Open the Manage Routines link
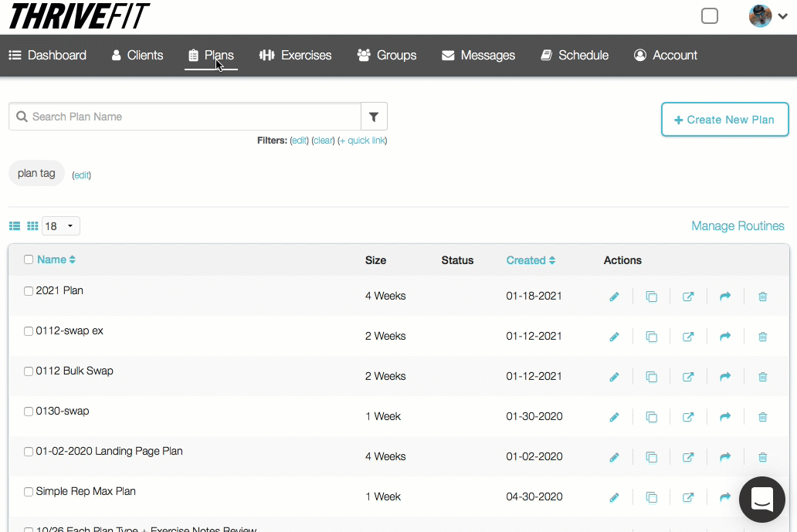This screenshot has width=797, height=532. (x=738, y=226)
